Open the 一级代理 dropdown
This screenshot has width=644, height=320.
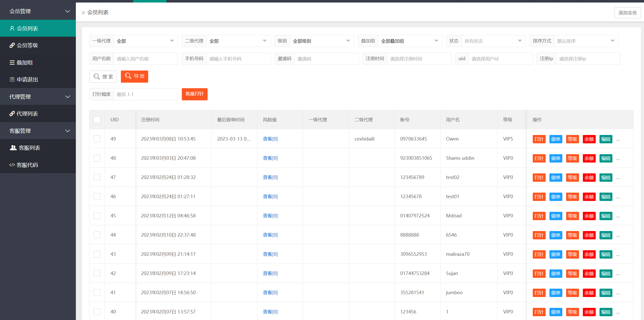145,41
